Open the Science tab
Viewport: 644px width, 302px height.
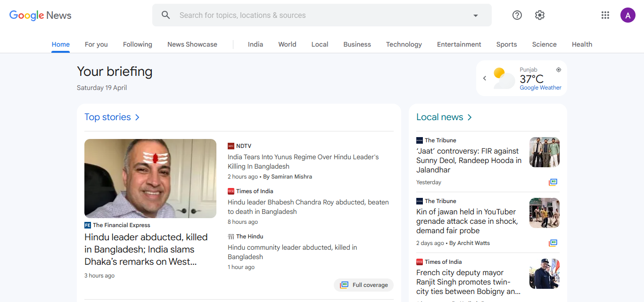click(x=545, y=44)
